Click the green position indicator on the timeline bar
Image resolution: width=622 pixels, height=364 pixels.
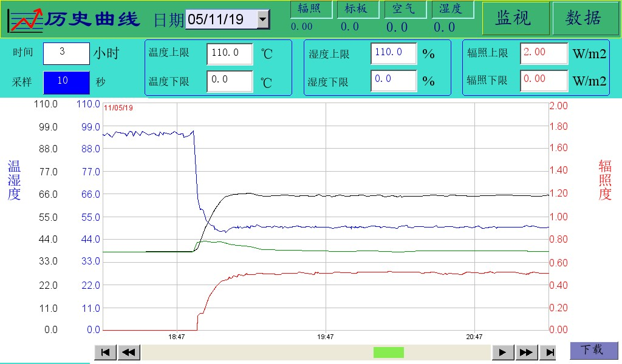pos(388,352)
